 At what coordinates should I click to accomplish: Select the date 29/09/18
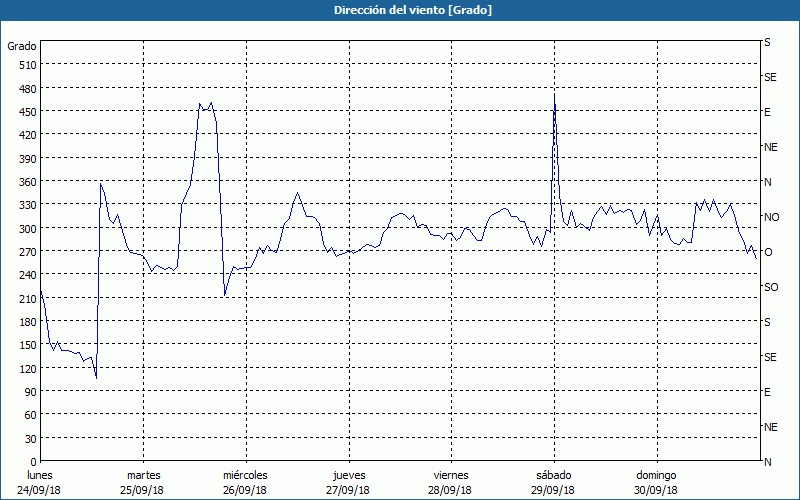(x=553, y=490)
